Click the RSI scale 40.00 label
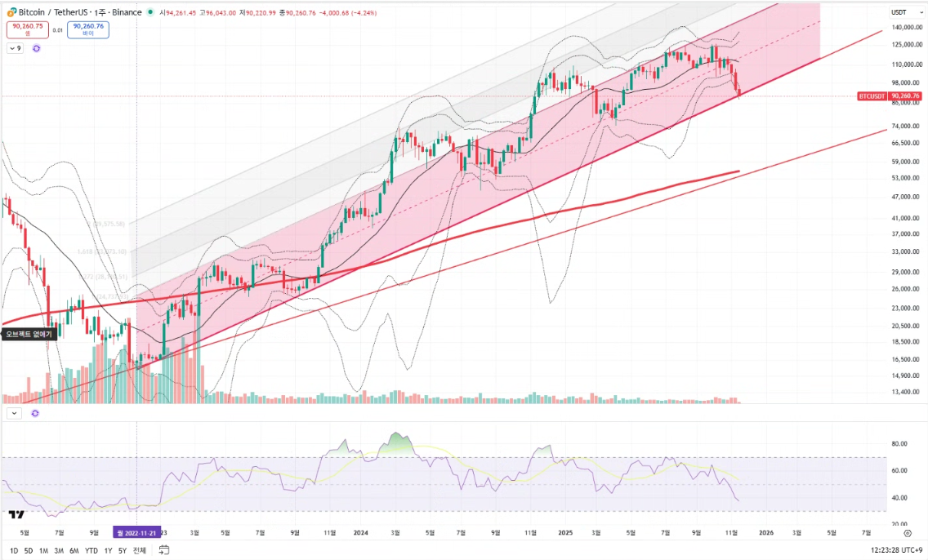 (899, 498)
